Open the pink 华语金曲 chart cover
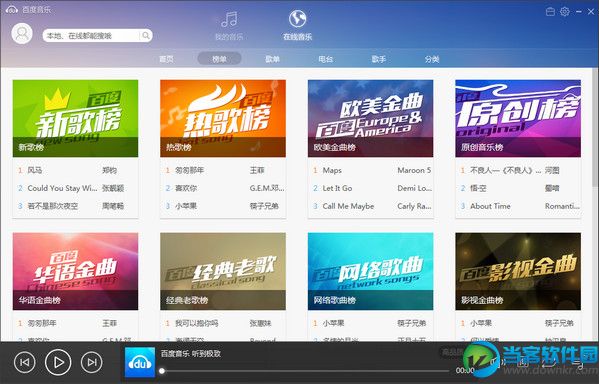The image size is (599, 384). tap(75, 271)
